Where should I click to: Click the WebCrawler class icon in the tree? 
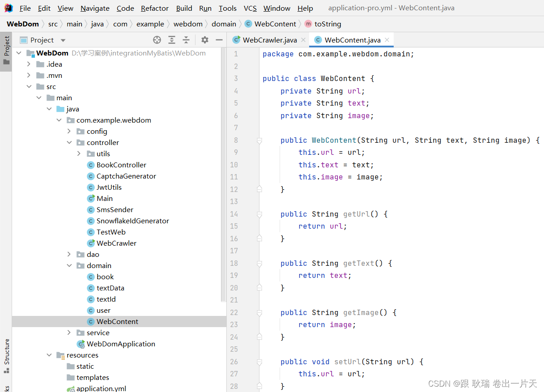tap(91, 243)
